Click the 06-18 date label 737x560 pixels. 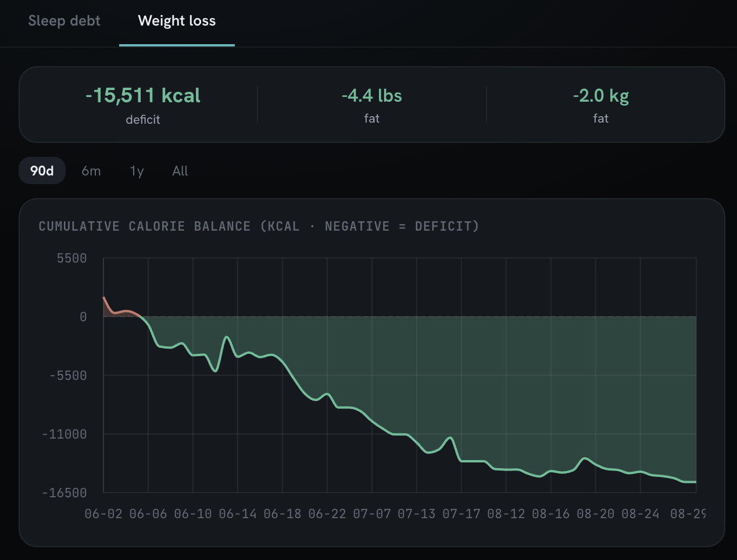pos(282,514)
